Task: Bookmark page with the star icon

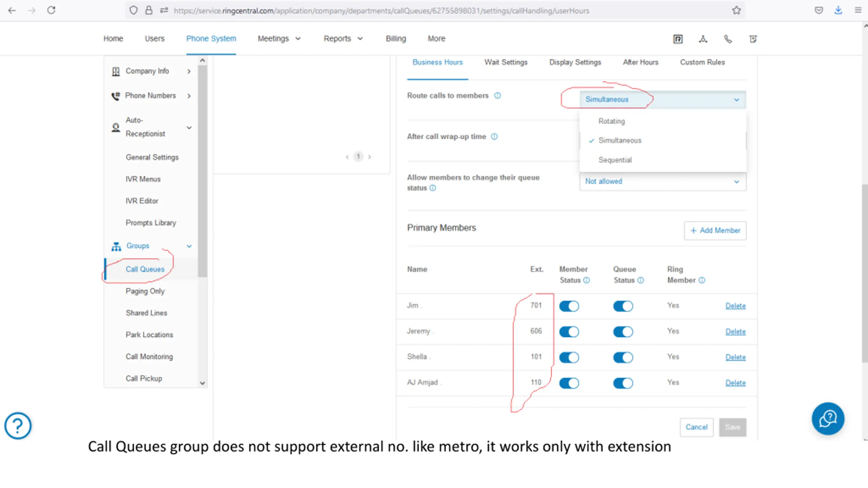Action: 736,11
